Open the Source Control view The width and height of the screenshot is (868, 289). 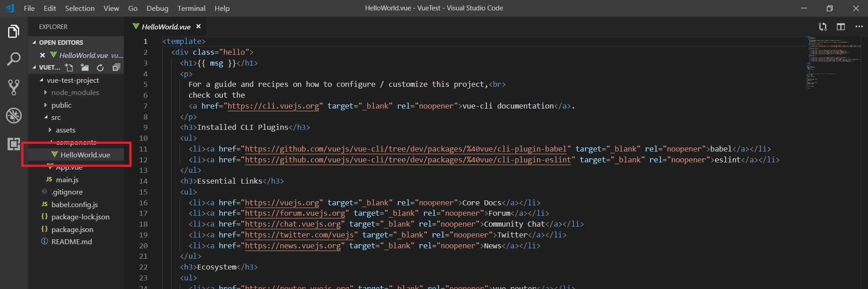[14, 87]
